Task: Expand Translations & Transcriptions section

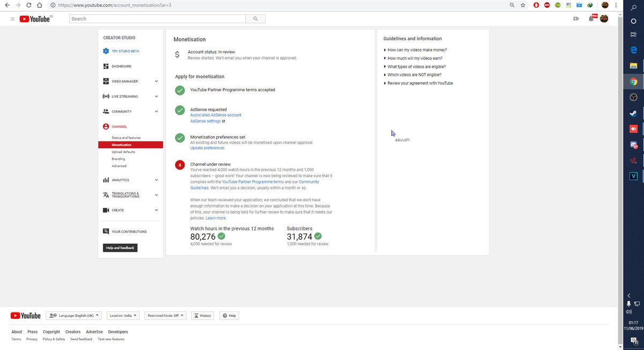Action: click(x=156, y=195)
